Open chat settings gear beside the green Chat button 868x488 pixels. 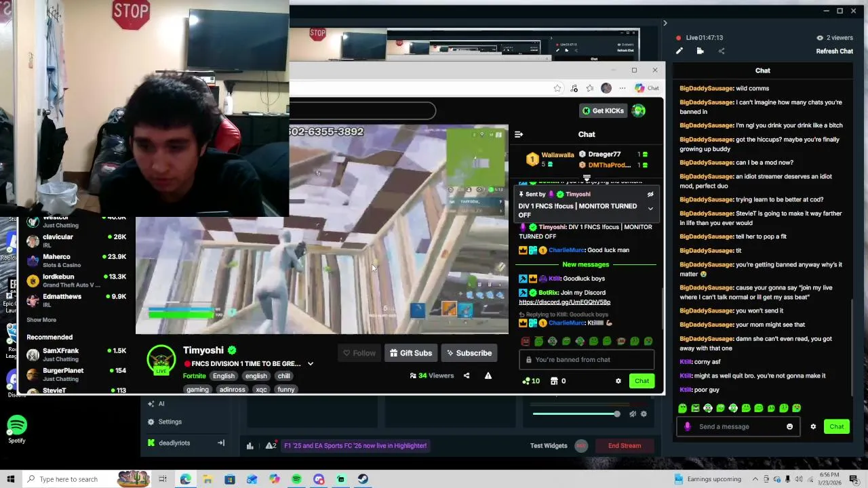[x=813, y=426]
